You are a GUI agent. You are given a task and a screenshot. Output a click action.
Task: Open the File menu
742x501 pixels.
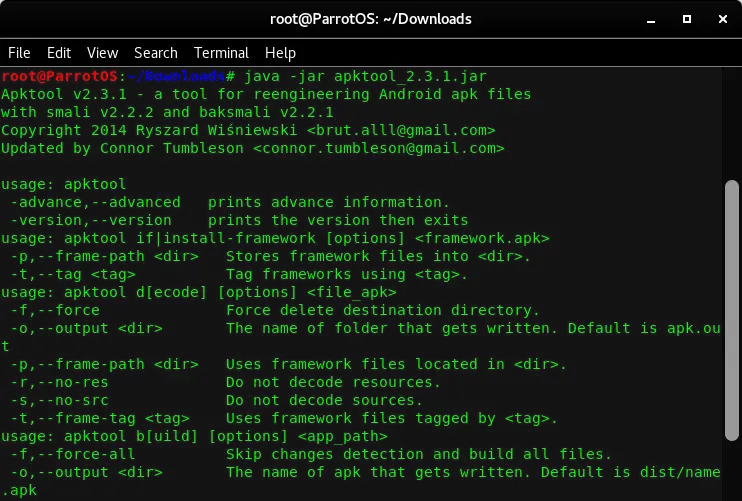tap(19, 53)
